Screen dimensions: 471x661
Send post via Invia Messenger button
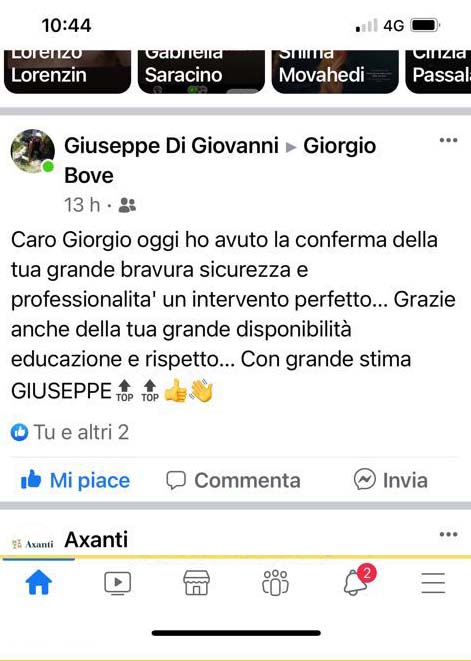390,480
